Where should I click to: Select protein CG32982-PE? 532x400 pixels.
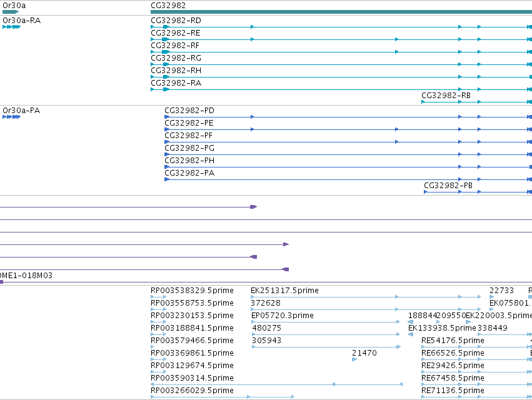[x=189, y=123]
